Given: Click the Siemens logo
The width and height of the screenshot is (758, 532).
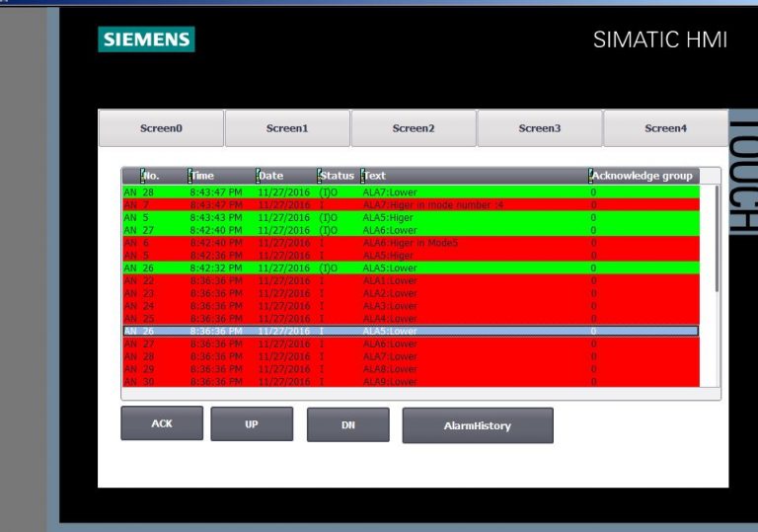Looking at the screenshot, I should (146, 39).
